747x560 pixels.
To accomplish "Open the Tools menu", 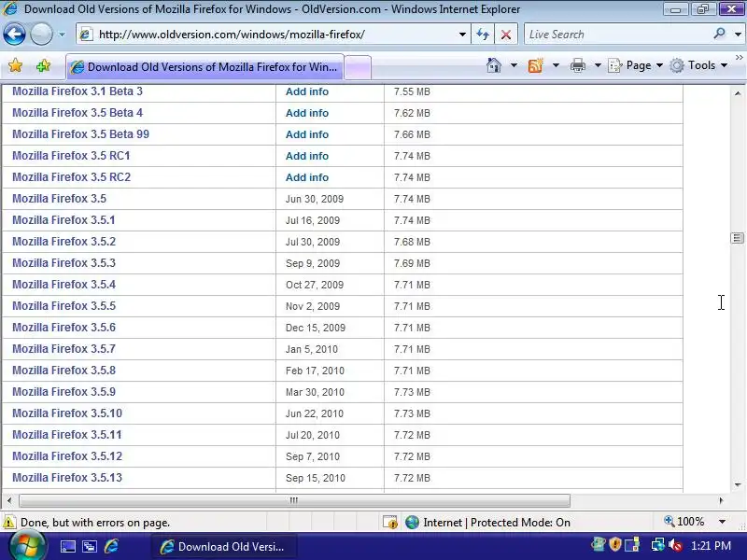I will point(698,65).
